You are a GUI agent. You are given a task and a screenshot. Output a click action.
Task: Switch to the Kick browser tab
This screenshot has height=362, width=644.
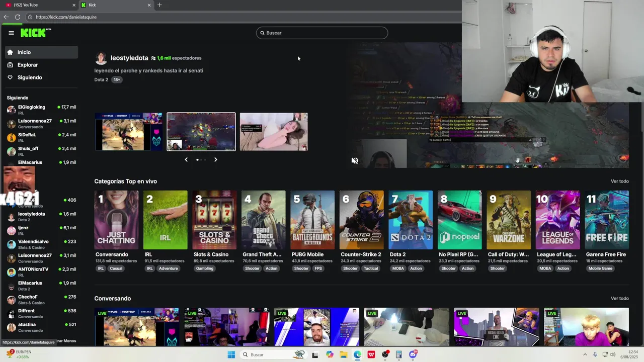click(x=116, y=5)
